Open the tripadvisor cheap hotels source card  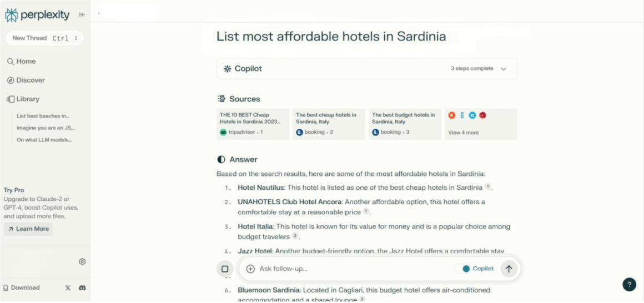pos(253,124)
